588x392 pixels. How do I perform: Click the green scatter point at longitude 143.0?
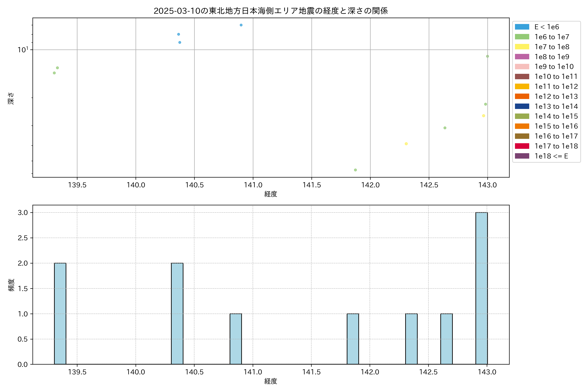click(487, 56)
